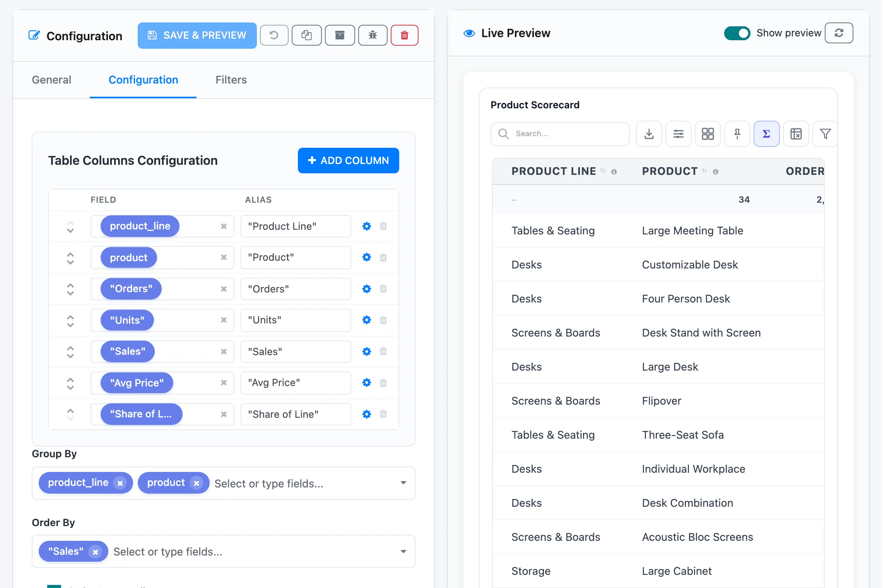Remove "Sales" tag from Order By
882x588 pixels.
(95, 552)
